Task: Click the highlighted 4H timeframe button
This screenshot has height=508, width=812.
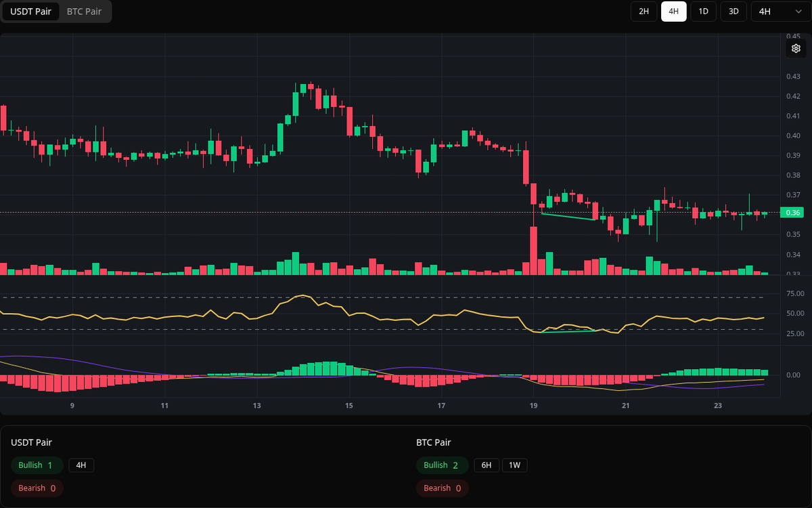Action: 673,12
